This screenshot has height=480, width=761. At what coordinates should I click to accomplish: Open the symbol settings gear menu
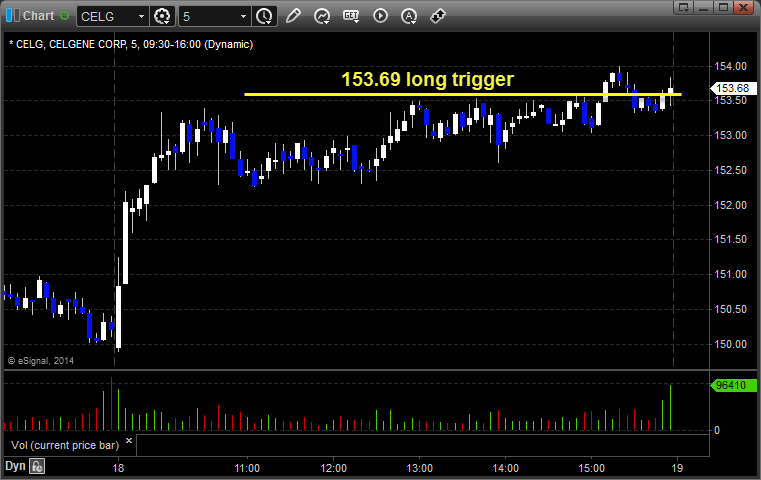tap(162, 16)
